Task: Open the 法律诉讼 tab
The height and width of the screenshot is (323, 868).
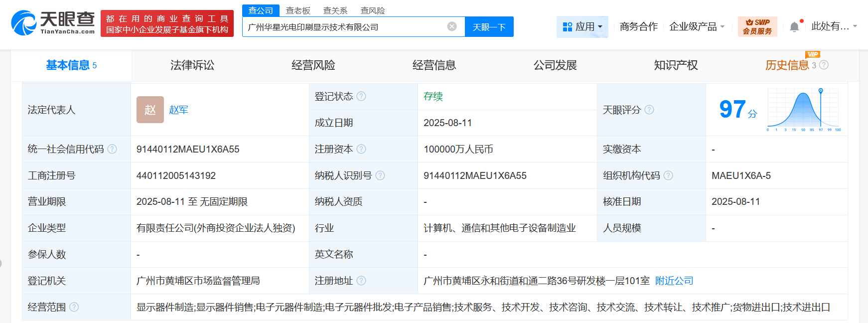Action: (x=192, y=65)
